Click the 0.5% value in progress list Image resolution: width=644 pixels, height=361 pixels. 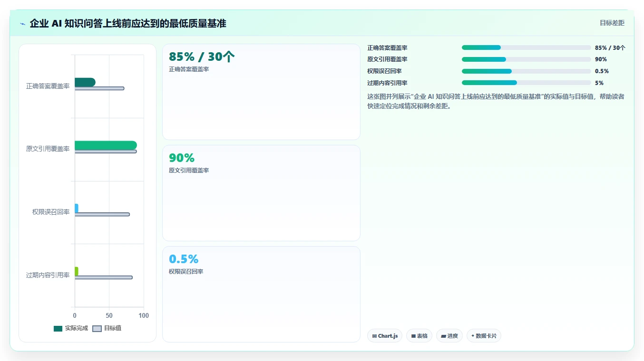point(602,71)
